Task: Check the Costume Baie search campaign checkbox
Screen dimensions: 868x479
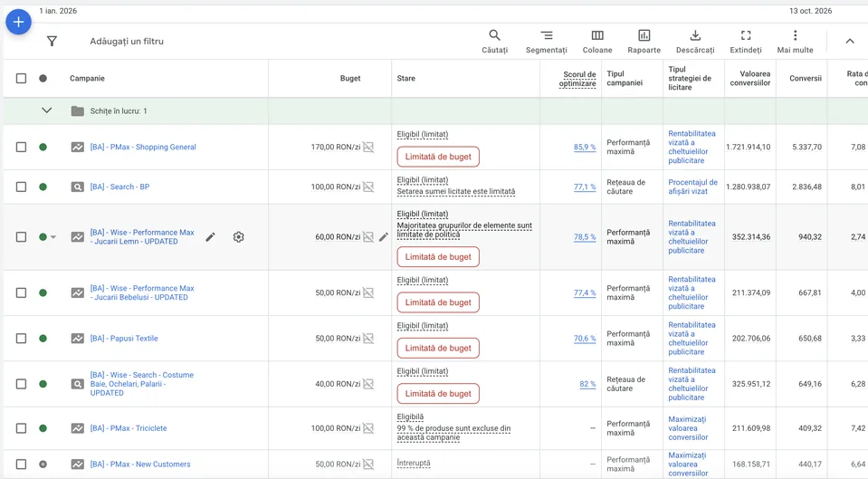Action: pyautogui.click(x=21, y=384)
